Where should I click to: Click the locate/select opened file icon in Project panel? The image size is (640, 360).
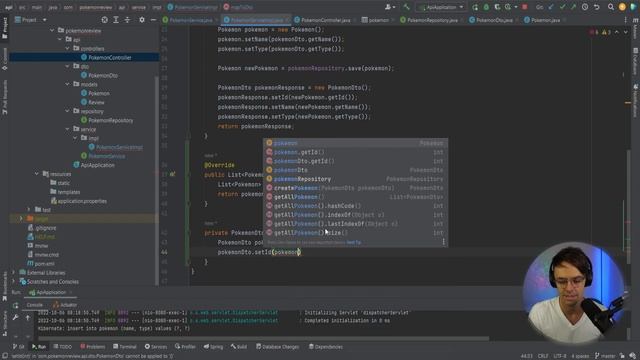tap(104, 20)
